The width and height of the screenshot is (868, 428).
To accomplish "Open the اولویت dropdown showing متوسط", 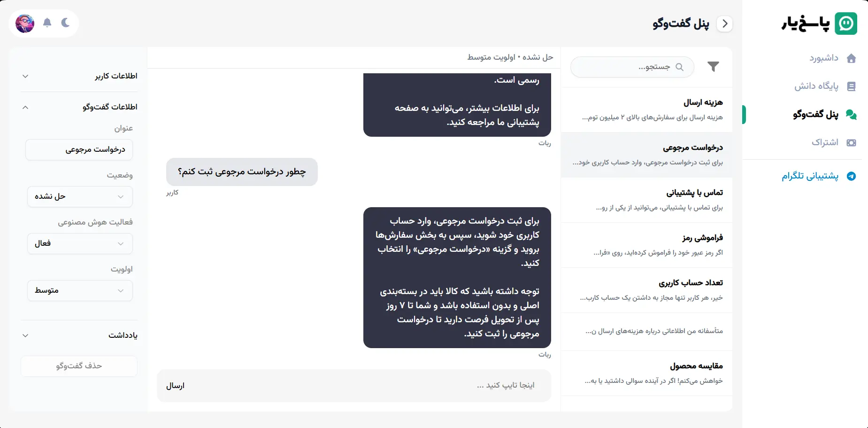I will 79,290.
